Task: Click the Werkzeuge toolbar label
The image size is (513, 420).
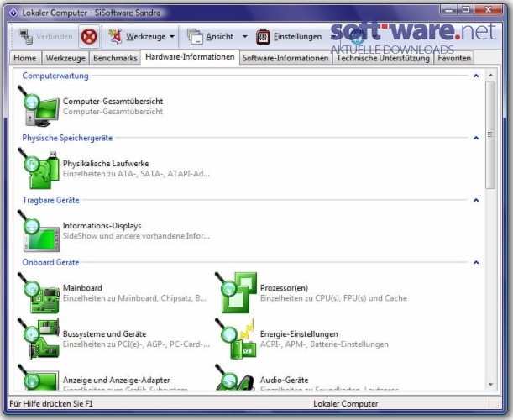Action: click(x=146, y=36)
